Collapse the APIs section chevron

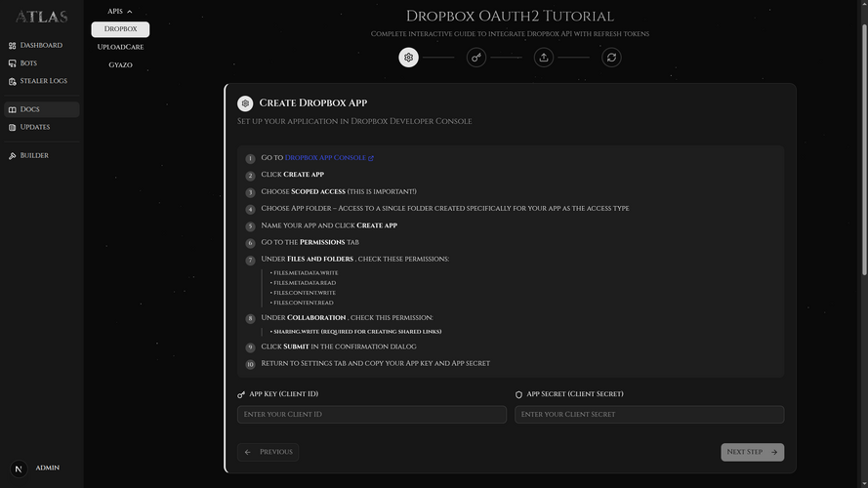130,11
